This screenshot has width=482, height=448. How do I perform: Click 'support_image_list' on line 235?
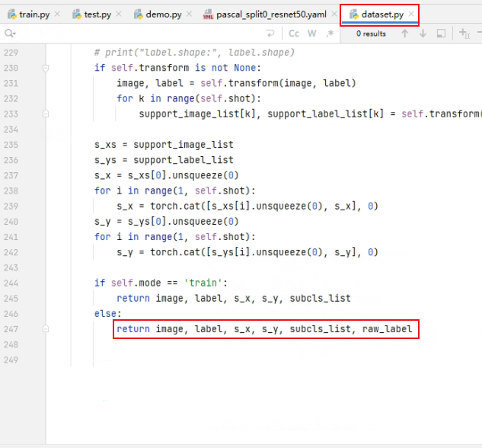tap(184, 145)
